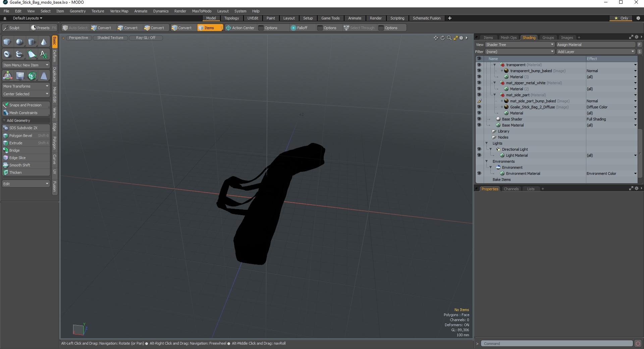The image size is (644, 349).
Task: Open the Vertex Map menu
Action: [119, 11]
